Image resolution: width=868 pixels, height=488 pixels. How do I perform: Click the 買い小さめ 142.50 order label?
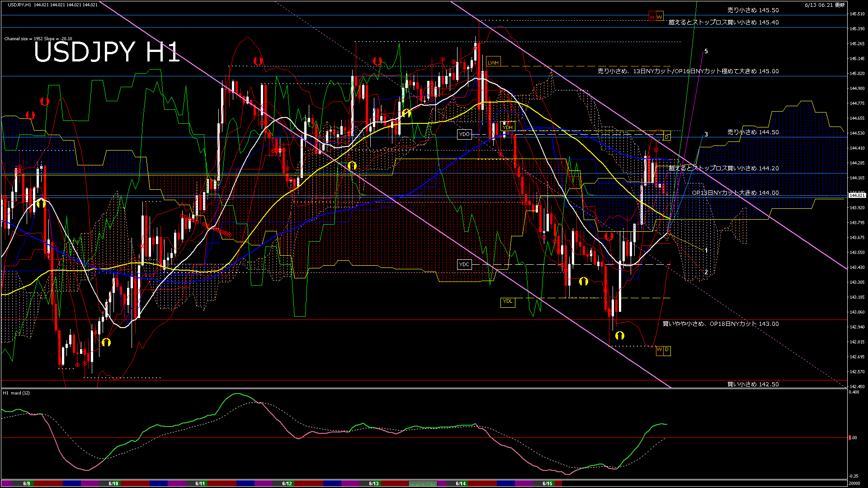pos(753,384)
